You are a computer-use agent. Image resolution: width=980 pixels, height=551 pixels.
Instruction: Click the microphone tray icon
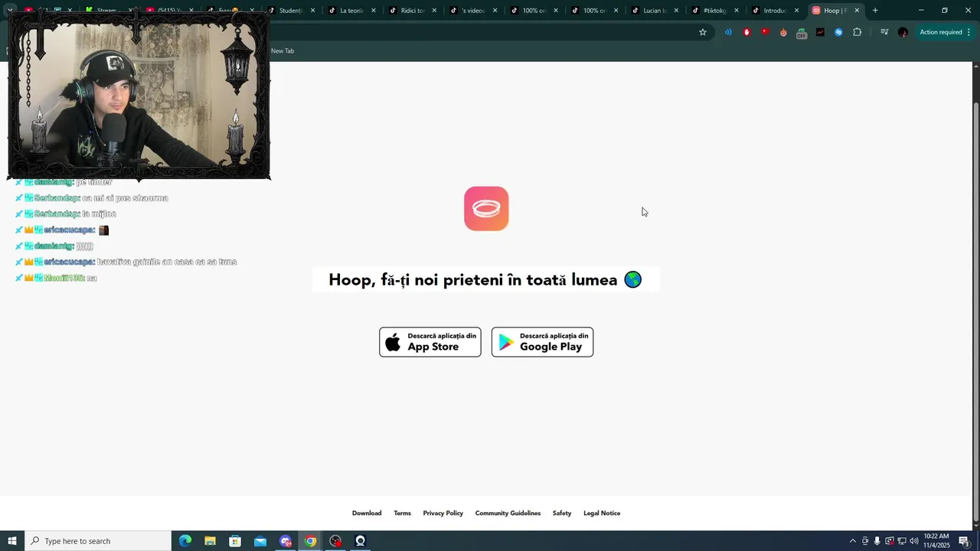(x=877, y=541)
